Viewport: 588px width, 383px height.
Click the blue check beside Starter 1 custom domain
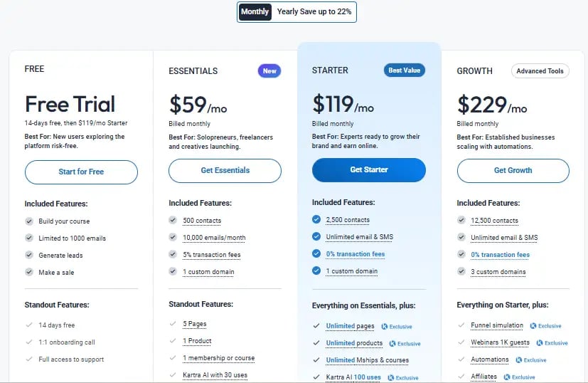[x=316, y=271]
